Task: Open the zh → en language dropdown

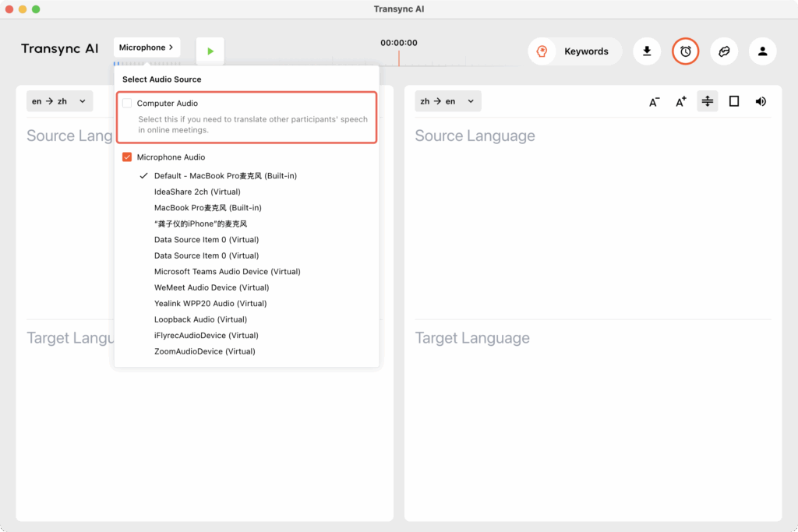Action: point(447,101)
